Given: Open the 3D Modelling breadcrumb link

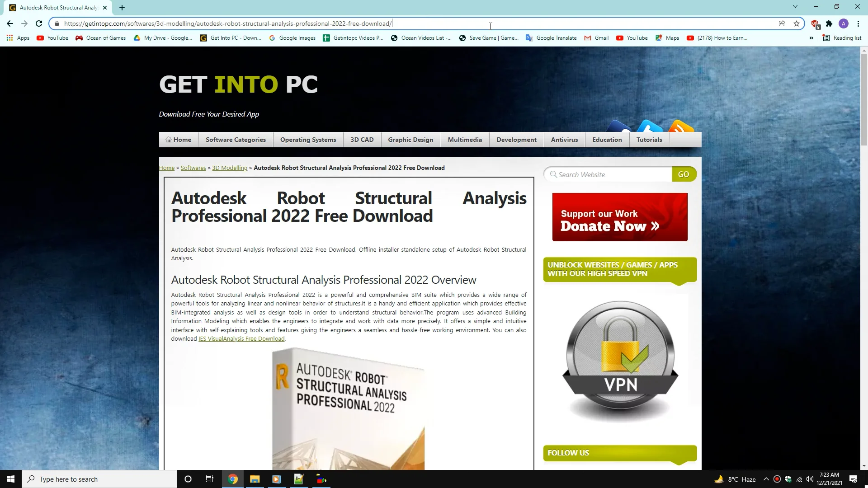Looking at the screenshot, I should [230, 168].
